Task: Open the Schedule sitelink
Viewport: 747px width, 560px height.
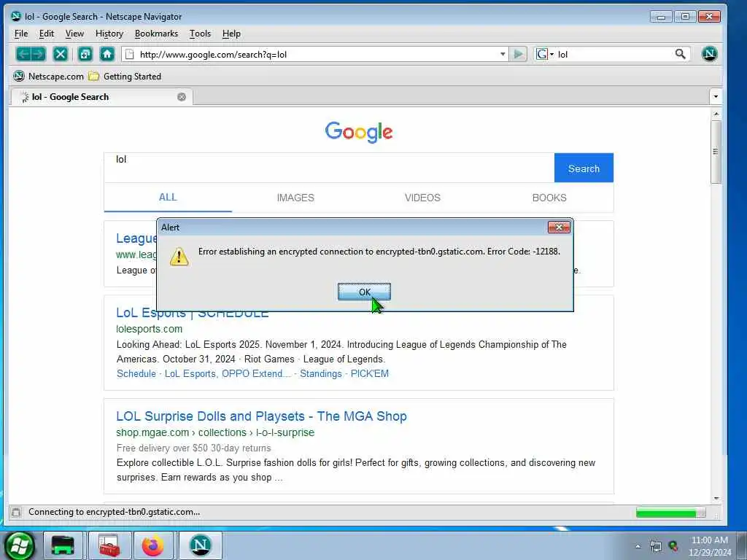Action: [x=136, y=374]
